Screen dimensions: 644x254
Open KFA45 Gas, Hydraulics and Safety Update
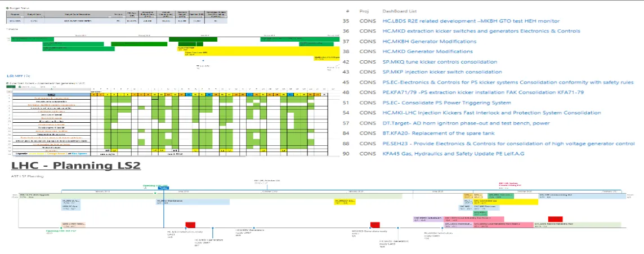[453, 154]
